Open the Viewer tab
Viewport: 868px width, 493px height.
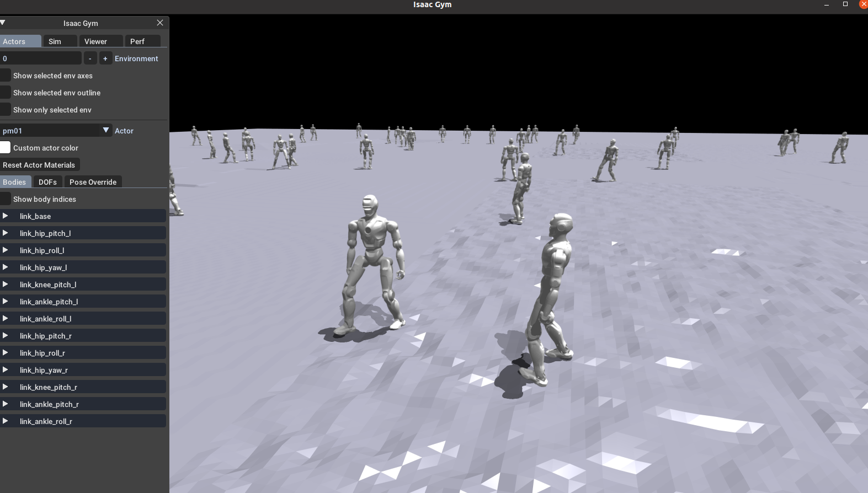(101, 41)
